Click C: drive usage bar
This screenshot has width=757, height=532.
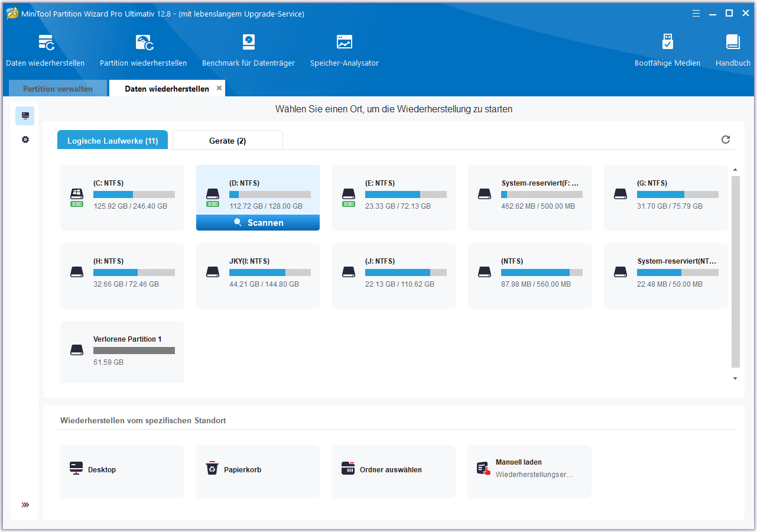134,194
